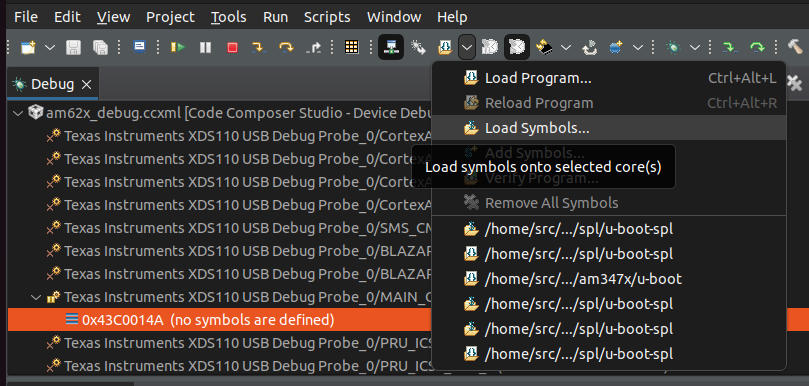This screenshot has width=809, height=386.
Task: Click the New project toolbar icon
Action: pos(28,48)
